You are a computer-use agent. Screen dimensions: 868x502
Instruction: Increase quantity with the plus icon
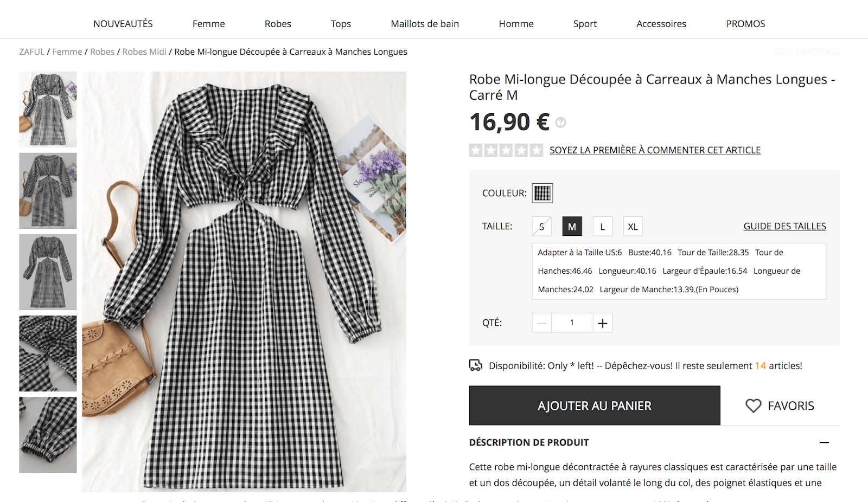pos(602,323)
